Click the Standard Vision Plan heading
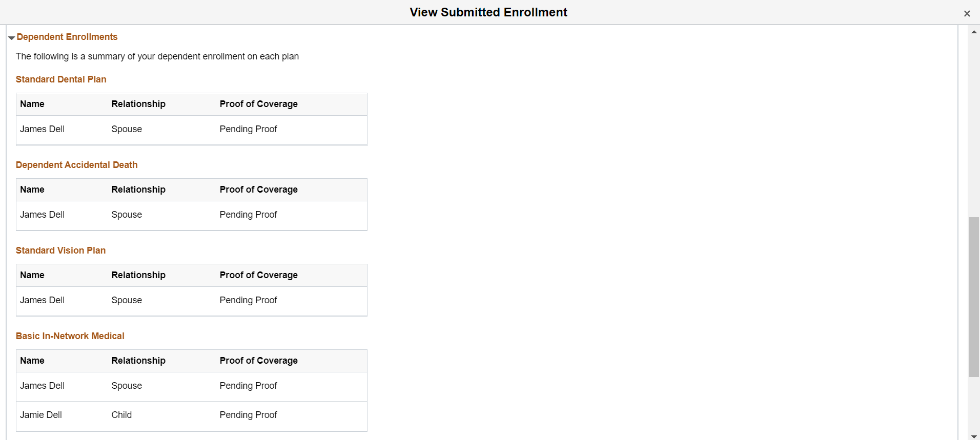The height and width of the screenshot is (440, 980). point(60,250)
